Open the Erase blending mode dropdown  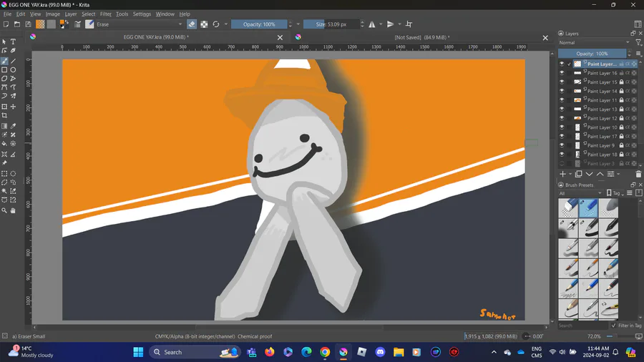(140, 24)
